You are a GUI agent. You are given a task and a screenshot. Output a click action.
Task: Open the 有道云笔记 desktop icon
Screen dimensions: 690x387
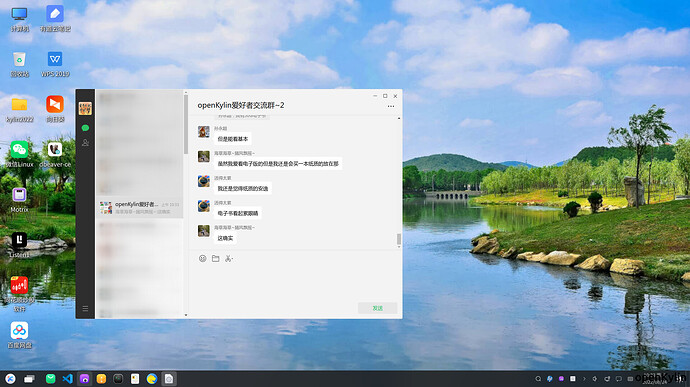pyautogui.click(x=55, y=19)
